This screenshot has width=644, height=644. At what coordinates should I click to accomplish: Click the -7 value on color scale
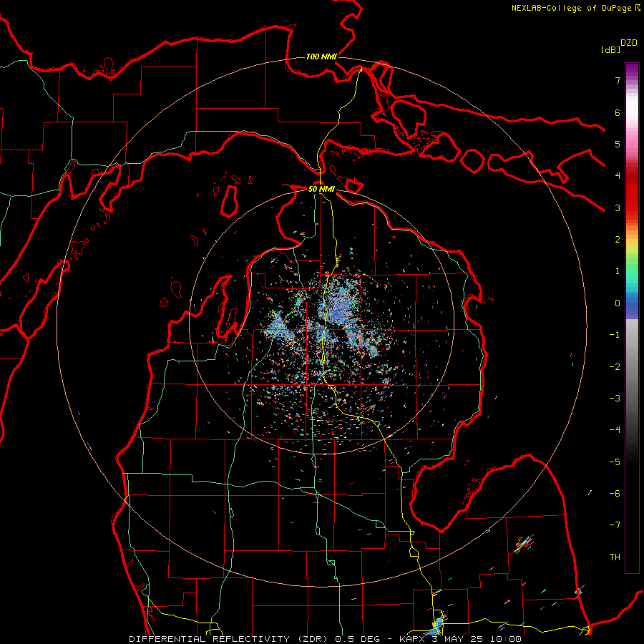click(x=615, y=525)
